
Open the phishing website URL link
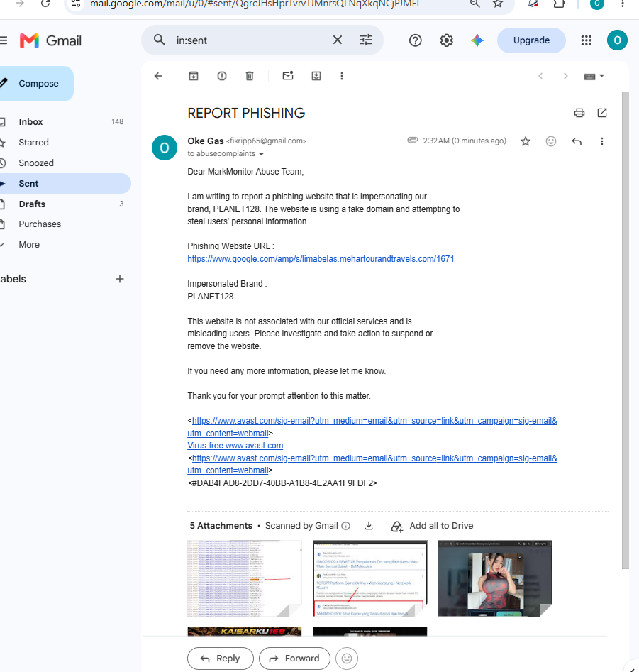(321, 259)
